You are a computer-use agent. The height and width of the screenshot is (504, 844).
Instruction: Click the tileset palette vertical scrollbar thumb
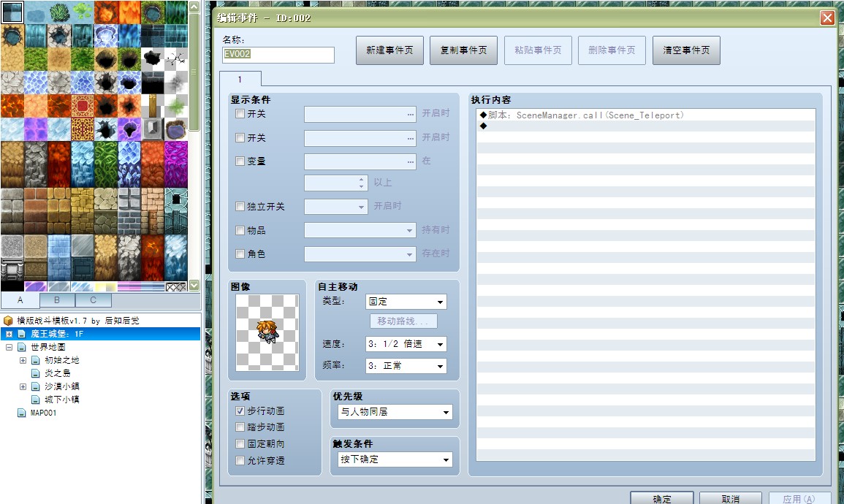(x=194, y=72)
